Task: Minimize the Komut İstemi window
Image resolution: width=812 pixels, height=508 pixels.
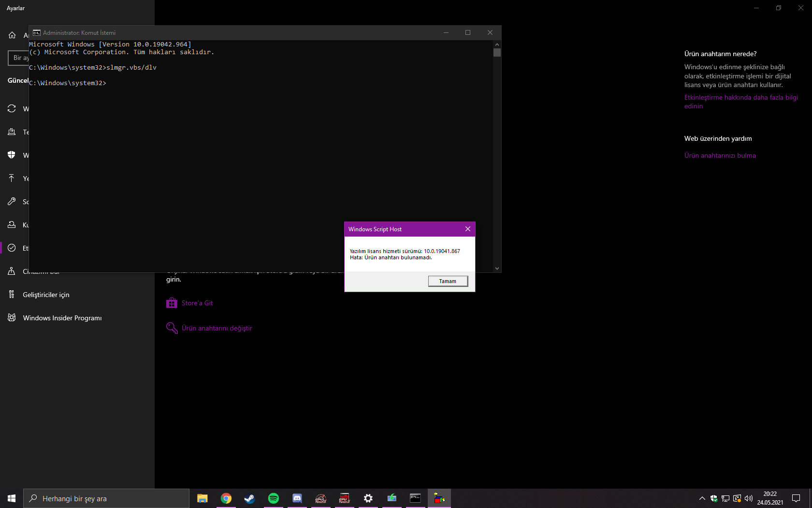Action: click(x=446, y=33)
